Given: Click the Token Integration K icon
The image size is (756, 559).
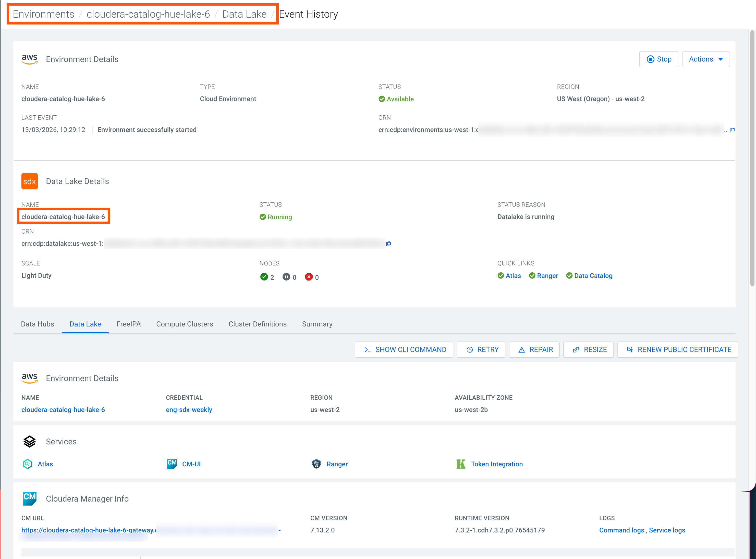Looking at the screenshot, I should click(461, 464).
